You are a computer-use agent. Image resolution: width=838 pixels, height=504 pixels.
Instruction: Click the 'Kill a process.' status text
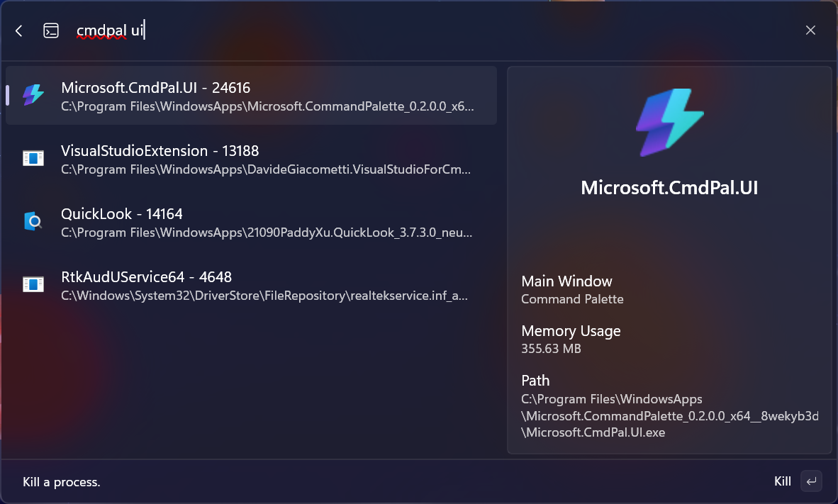click(62, 482)
